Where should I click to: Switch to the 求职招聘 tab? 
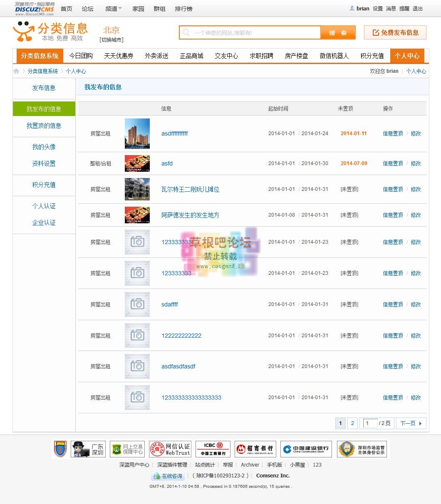[x=262, y=56]
